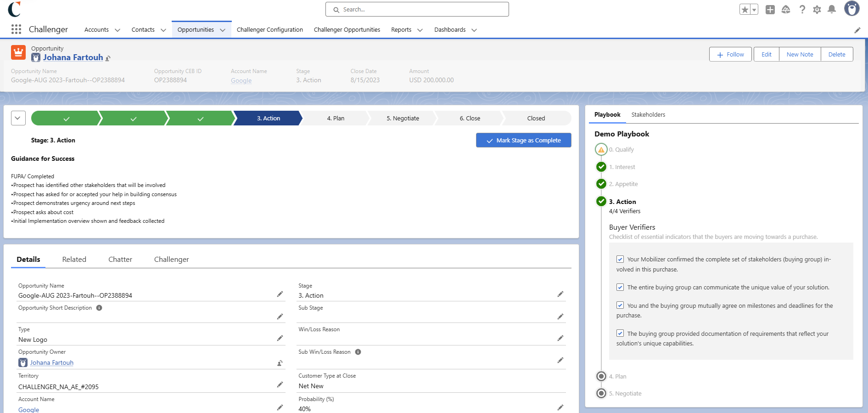This screenshot has width=868, height=413.
Task: Click the 1. Interest completed checkmark
Action: tap(601, 167)
